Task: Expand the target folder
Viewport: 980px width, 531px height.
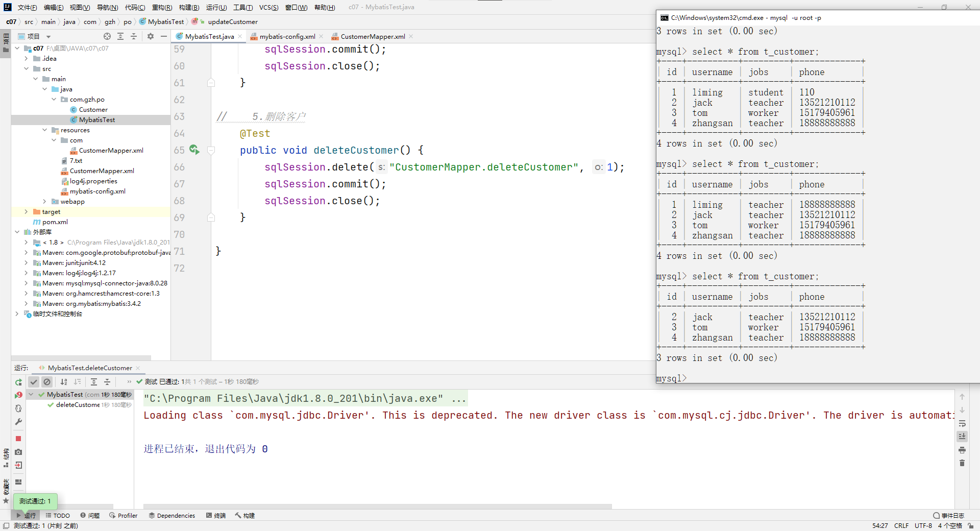Action: tap(27, 211)
